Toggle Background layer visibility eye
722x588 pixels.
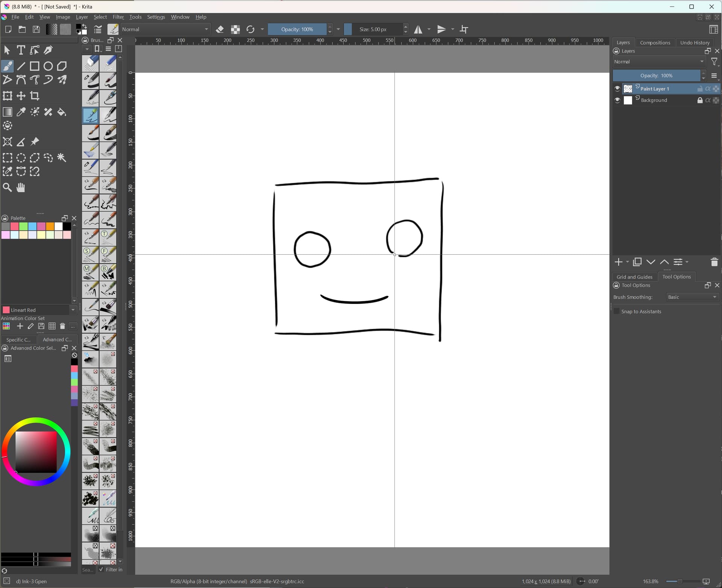[x=617, y=100]
